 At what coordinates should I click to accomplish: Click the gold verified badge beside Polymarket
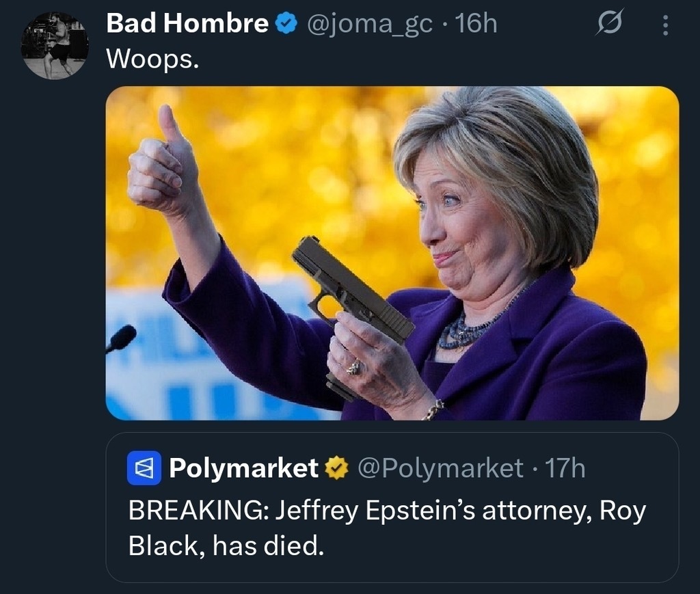(x=335, y=468)
